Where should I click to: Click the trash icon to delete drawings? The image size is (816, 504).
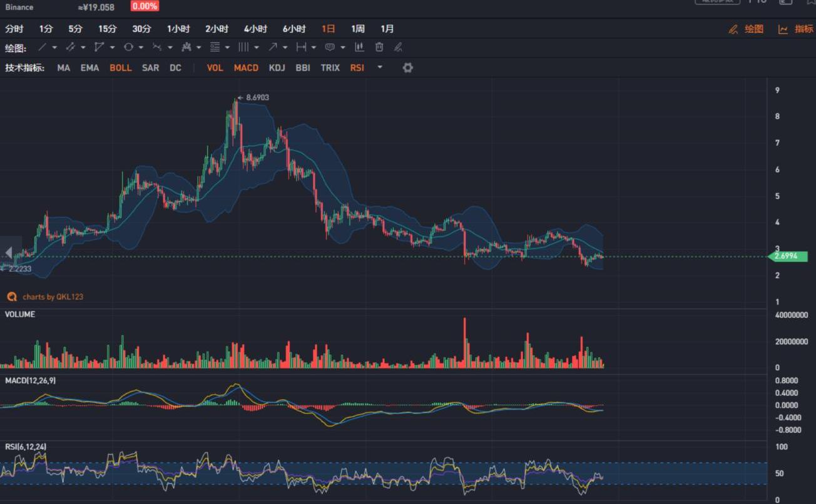pyautogui.click(x=379, y=48)
